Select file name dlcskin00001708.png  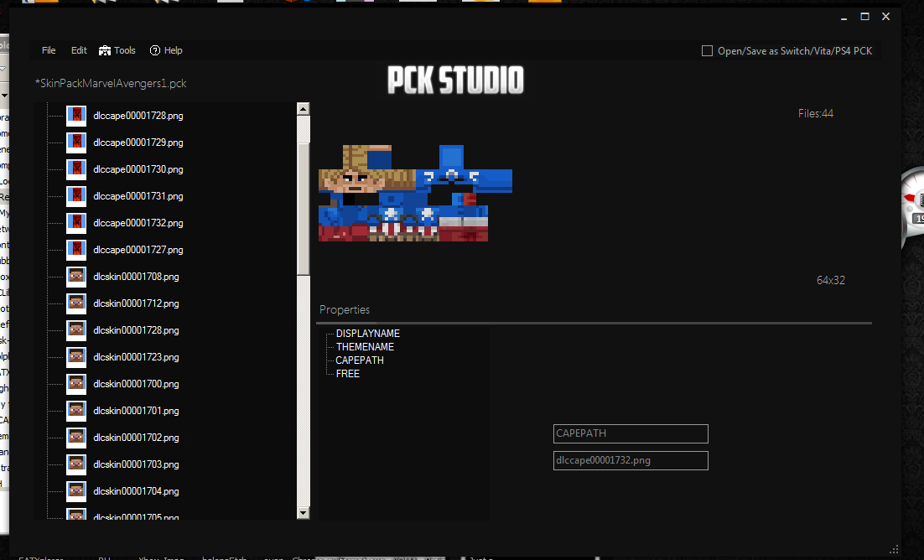[136, 277]
